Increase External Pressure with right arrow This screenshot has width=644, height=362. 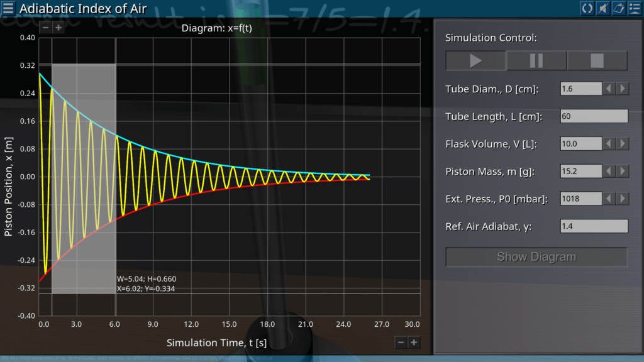tap(622, 199)
